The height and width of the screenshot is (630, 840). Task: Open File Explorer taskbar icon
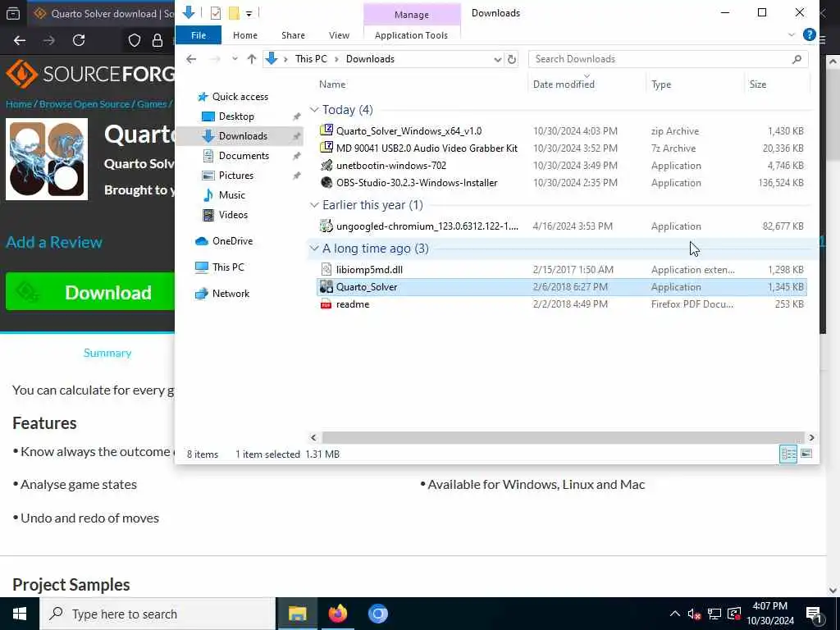click(x=297, y=614)
